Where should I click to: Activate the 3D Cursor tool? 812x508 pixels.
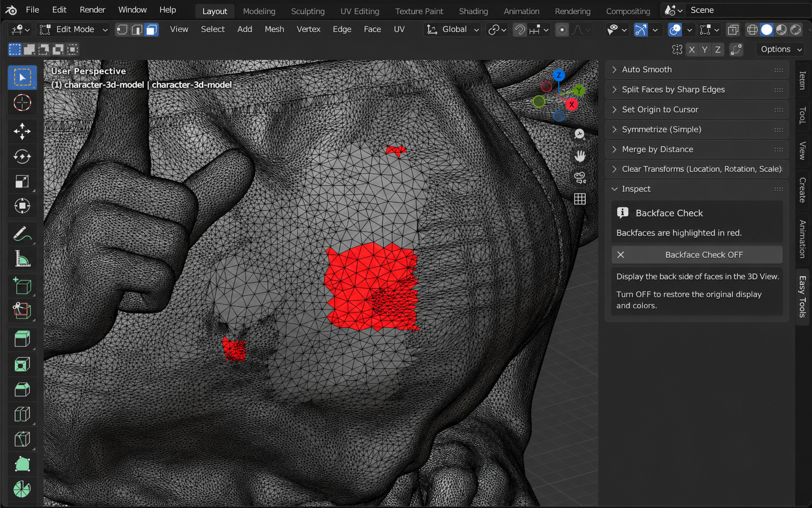coord(22,103)
